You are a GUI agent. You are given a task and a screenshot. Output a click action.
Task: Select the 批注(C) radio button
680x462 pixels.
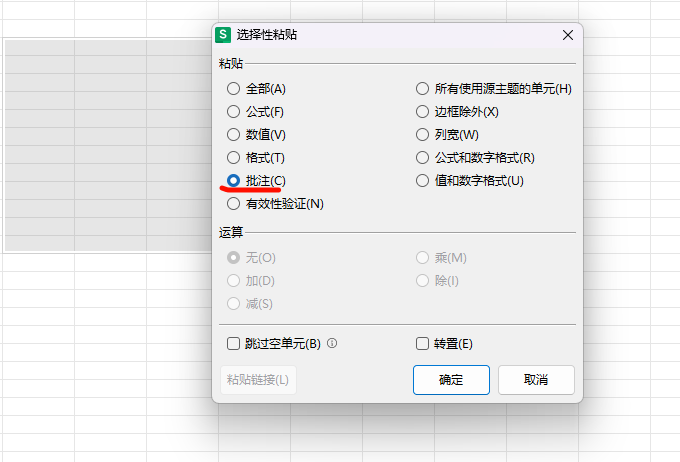click(x=234, y=181)
